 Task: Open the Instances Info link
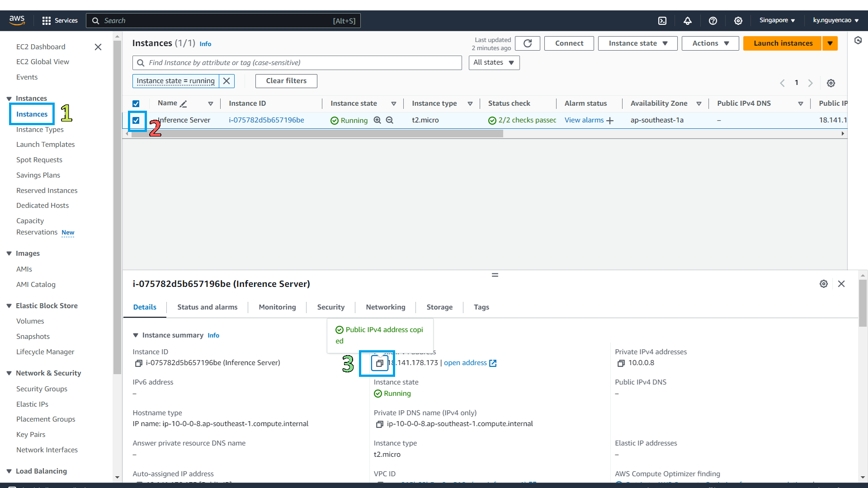pyautogui.click(x=205, y=44)
